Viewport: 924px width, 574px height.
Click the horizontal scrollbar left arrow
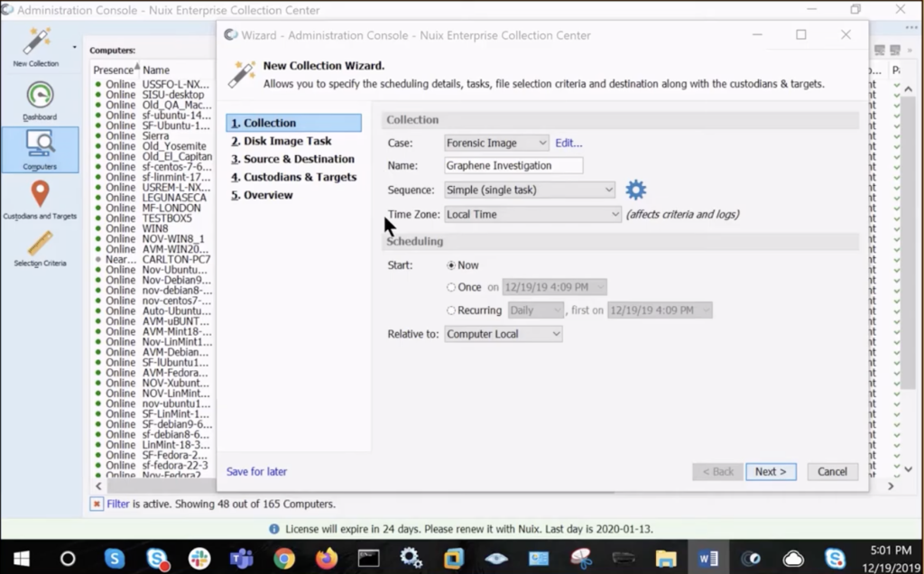click(x=98, y=486)
